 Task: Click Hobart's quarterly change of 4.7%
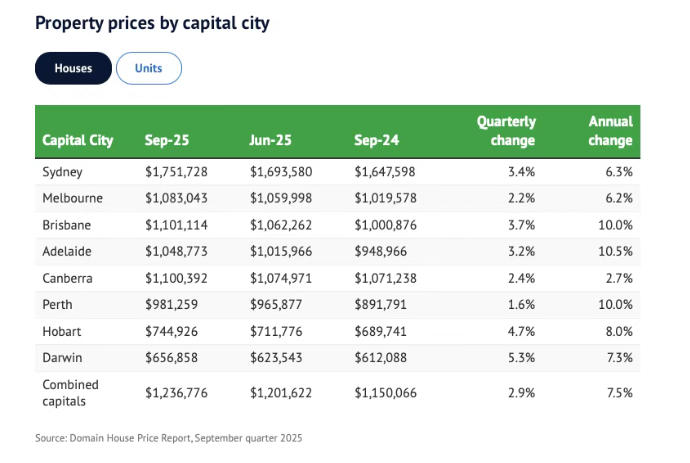(524, 331)
